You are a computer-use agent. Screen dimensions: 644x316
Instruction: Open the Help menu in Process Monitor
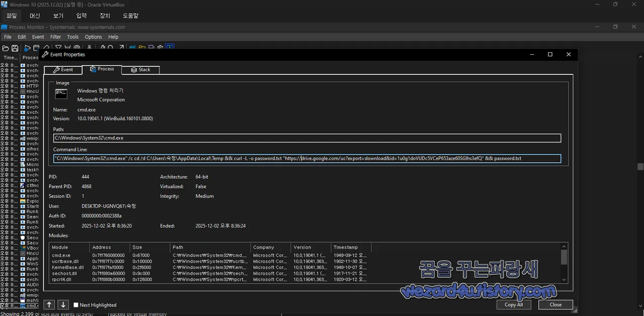[x=113, y=37]
